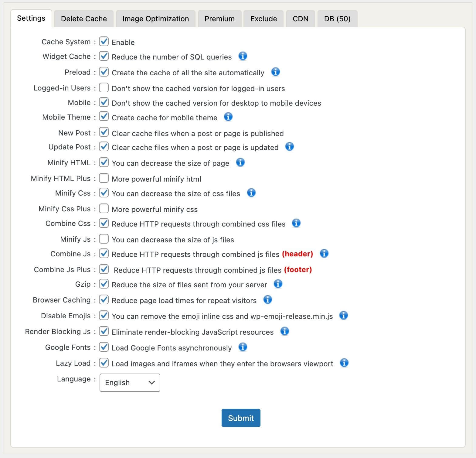Select the Settings tab
Viewport: 476px width, 458px height.
click(31, 18)
